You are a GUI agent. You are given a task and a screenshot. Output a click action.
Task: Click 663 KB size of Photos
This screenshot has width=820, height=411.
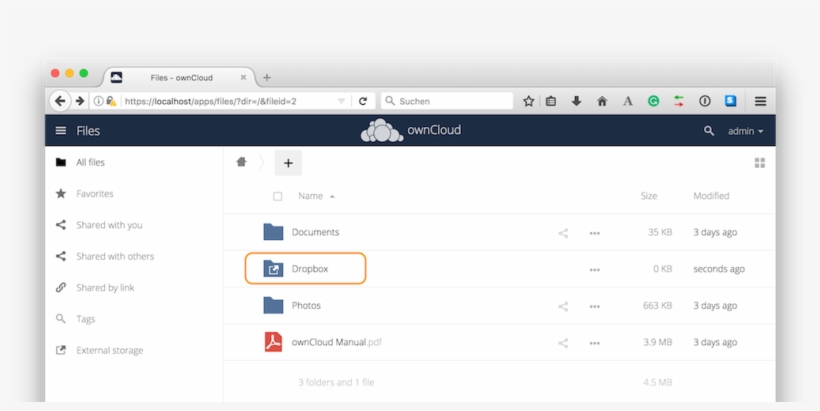coord(657,305)
